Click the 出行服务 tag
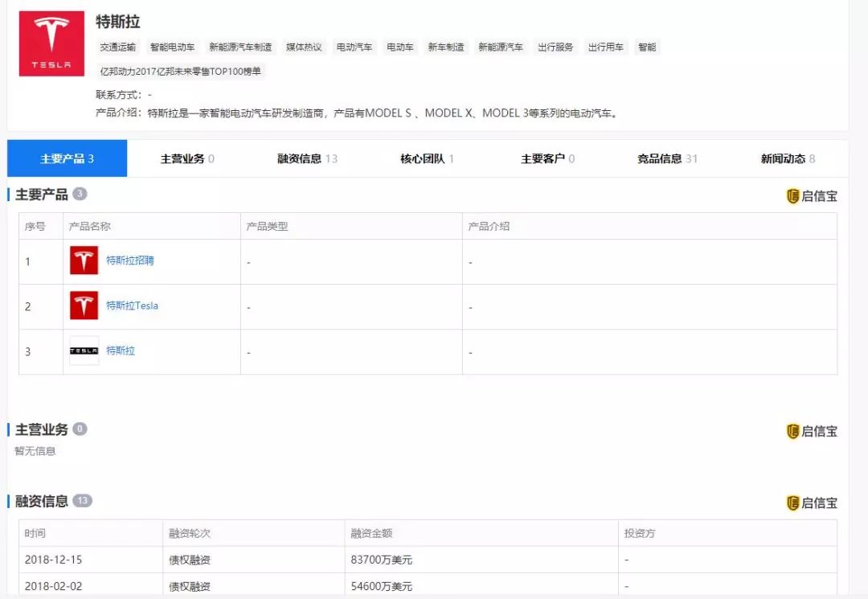 [555, 47]
